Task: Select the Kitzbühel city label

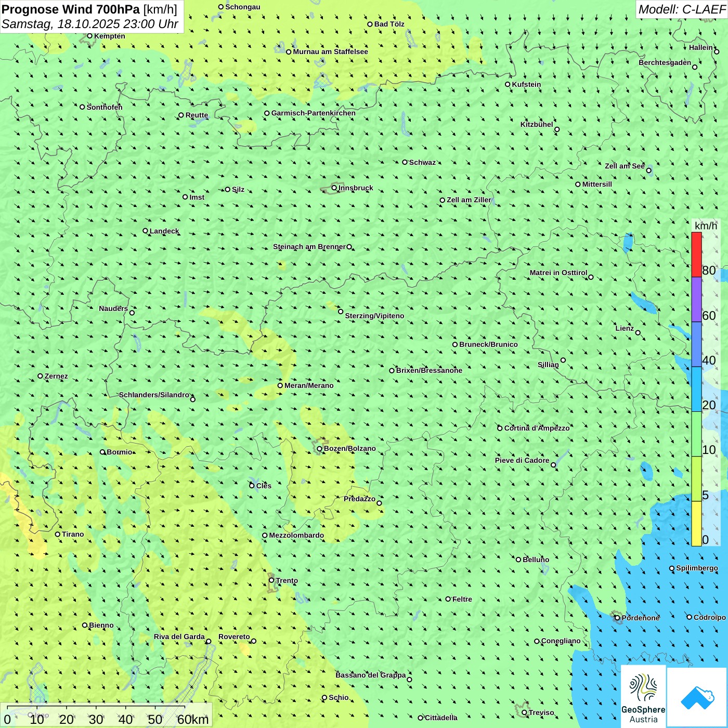Action: click(x=537, y=124)
